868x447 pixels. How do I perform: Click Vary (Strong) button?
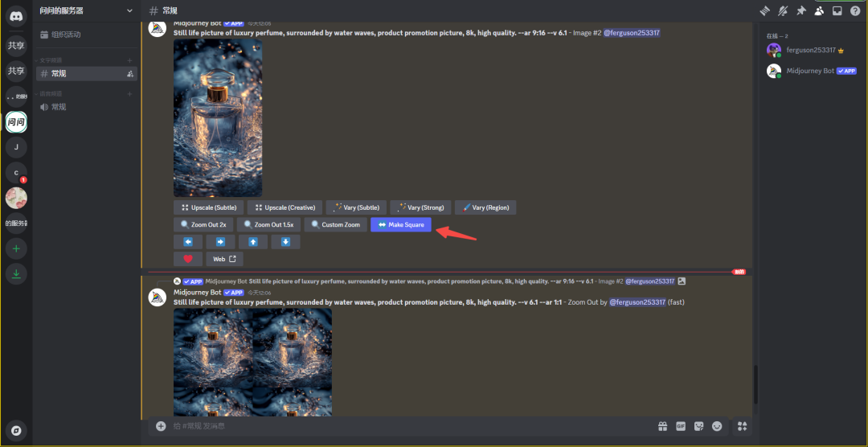[x=420, y=207]
